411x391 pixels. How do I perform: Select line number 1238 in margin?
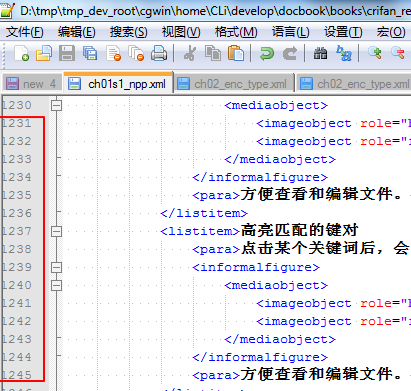(x=16, y=249)
